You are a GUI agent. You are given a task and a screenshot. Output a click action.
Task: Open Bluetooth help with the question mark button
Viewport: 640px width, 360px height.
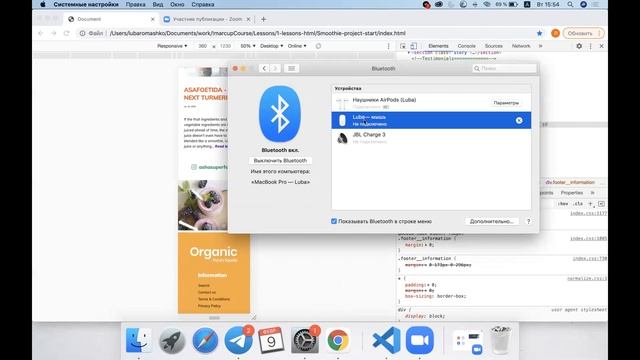pos(528,221)
